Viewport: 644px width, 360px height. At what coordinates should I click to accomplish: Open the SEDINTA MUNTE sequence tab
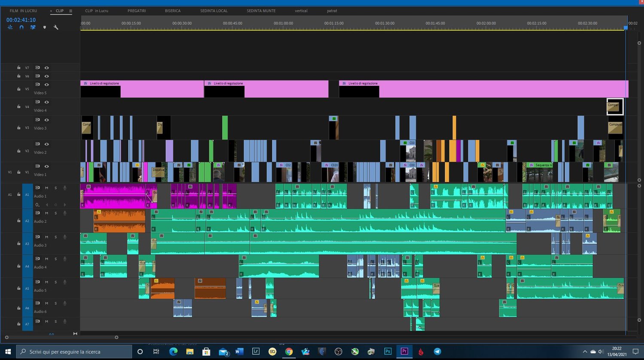pyautogui.click(x=261, y=11)
